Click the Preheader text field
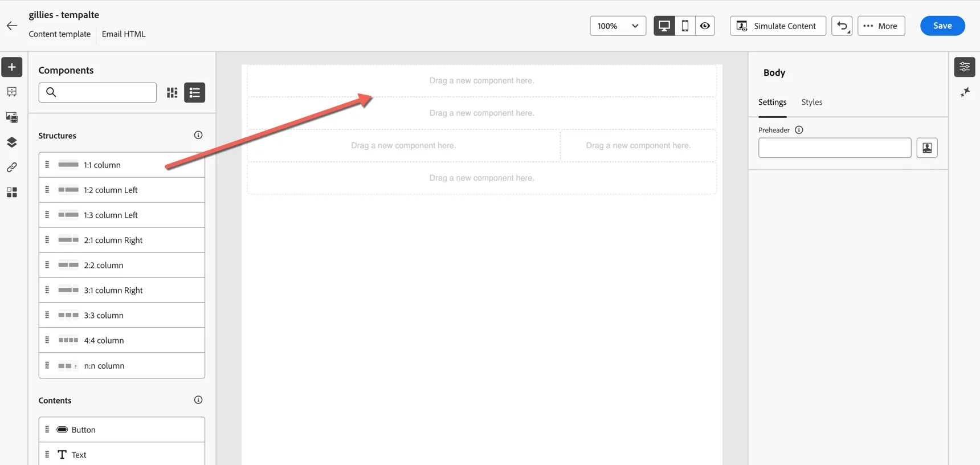 tap(835, 148)
